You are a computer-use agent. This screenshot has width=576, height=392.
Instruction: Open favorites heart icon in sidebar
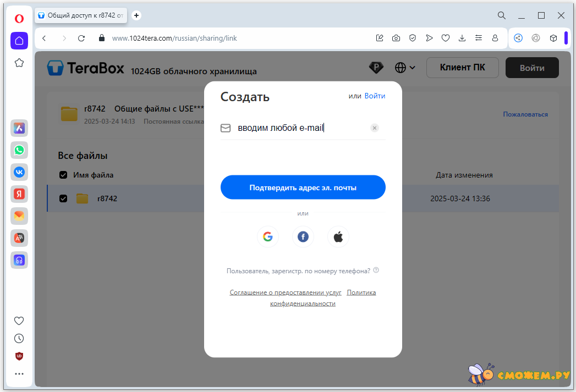point(19,321)
